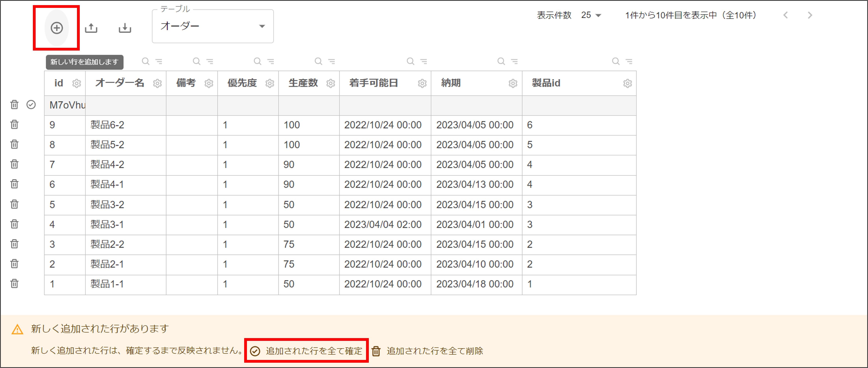The width and height of the screenshot is (868, 368).
Task: Delete row 製品1-1 with trash icon
Action: 14,284
